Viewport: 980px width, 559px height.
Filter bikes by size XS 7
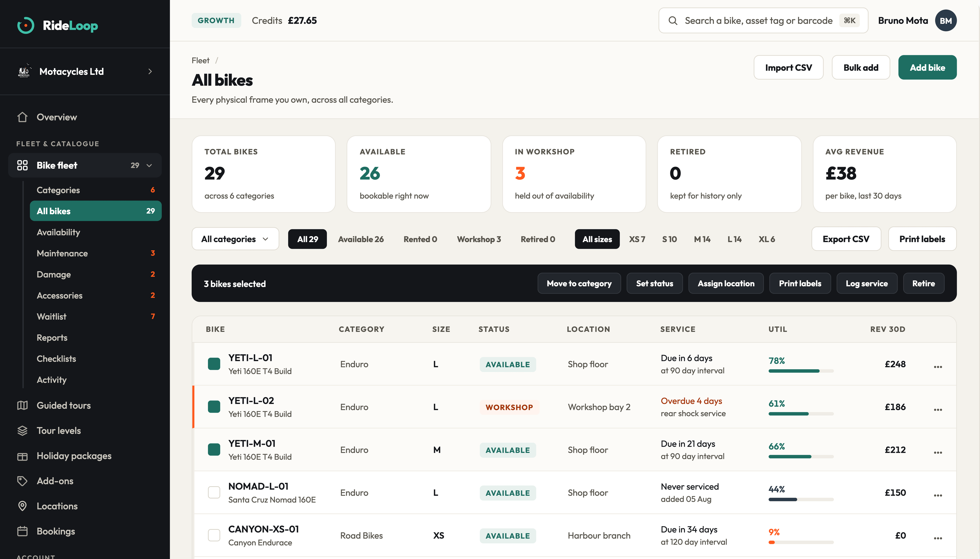[x=637, y=239]
